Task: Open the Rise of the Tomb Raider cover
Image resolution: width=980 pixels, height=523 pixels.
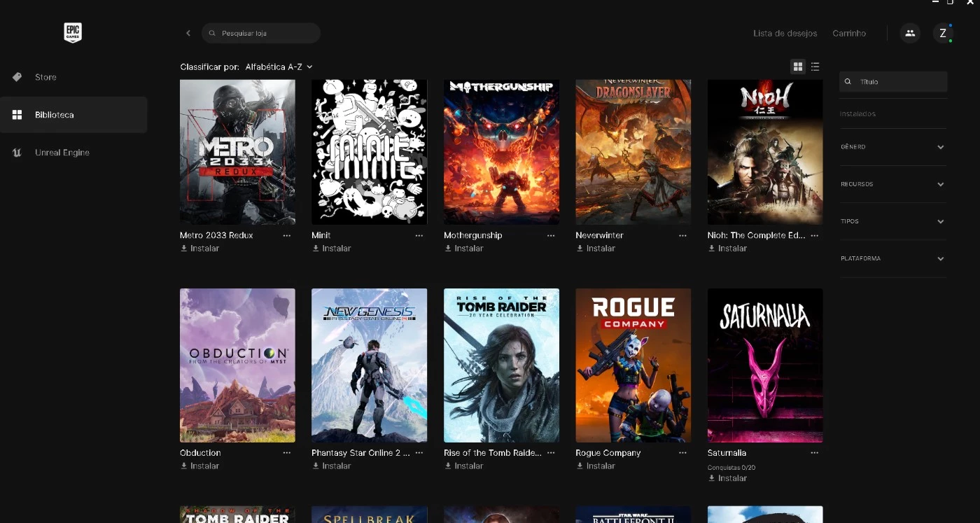Action: (x=501, y=365)
